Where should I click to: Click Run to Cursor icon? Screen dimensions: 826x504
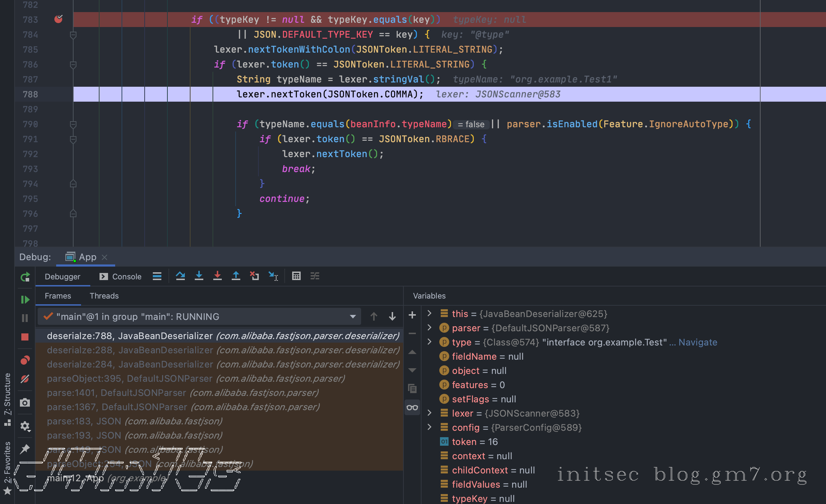pyautogui.click(x=273, y=276)
